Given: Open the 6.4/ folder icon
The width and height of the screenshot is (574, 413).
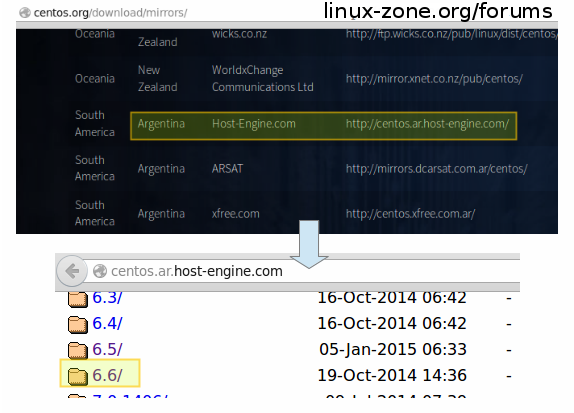Looking at the screenshot, I should point(78,324).
